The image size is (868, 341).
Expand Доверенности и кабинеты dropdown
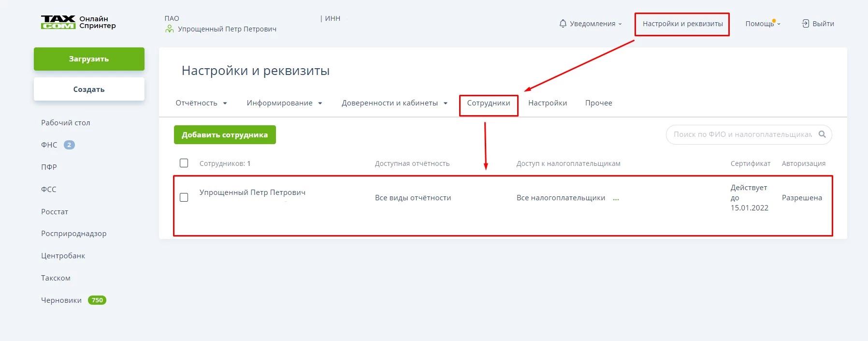pyautogui.click(x=394, y=103)
